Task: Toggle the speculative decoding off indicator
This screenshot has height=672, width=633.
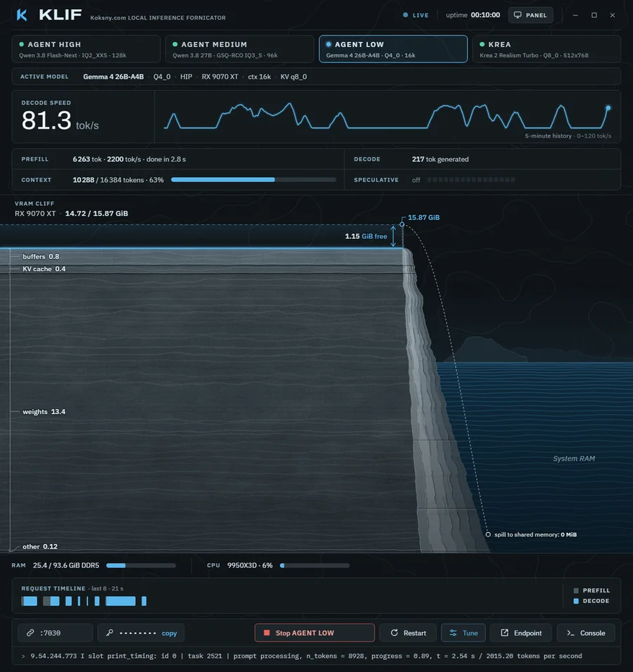Action: click(x=416, y=180)
